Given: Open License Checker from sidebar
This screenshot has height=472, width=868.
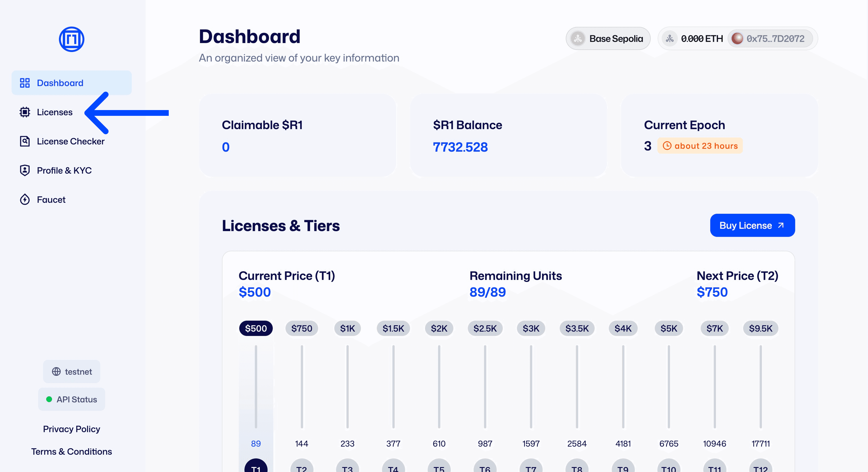Looking at the screenshot, I should [x=71, y=141].
